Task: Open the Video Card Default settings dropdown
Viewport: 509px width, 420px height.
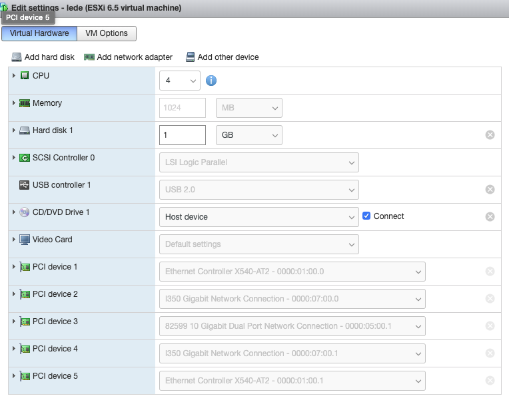Action: tap(259, 244)
